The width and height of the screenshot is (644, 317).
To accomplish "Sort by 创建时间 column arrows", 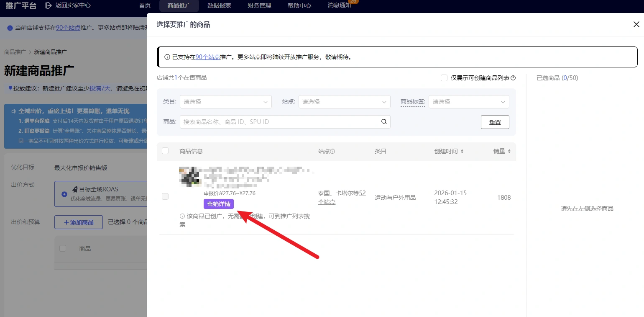I will [x=462, y=152].
